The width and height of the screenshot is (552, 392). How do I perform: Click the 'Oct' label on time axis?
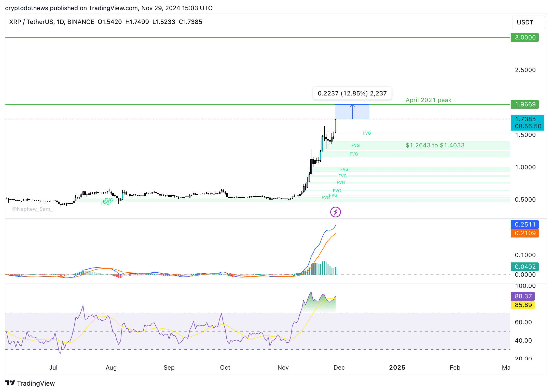pyautogui.click(x=225, y=368)
